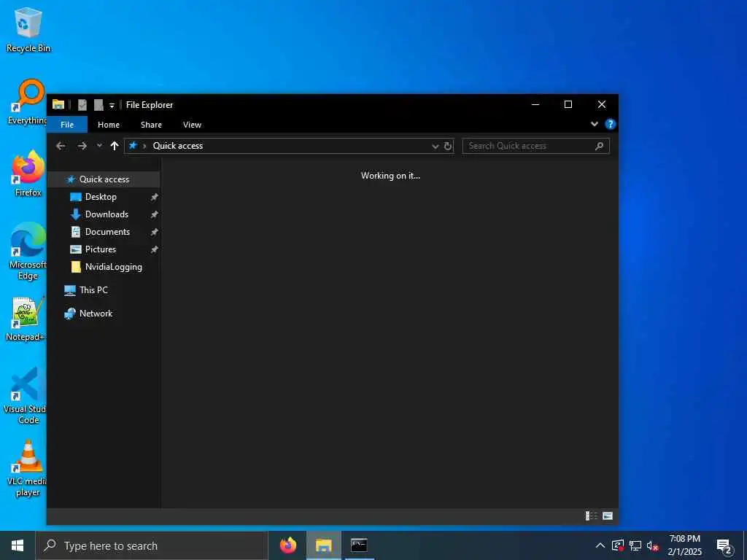
Task: Go back using the back arrow
Action: coord(61,146)
